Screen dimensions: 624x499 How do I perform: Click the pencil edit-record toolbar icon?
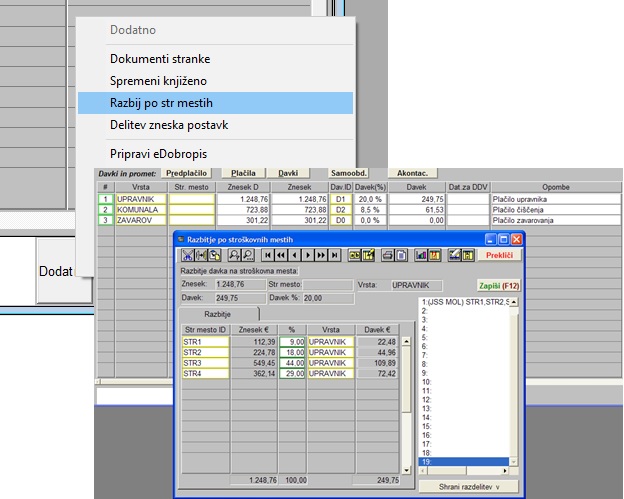[x=454, y=255]
